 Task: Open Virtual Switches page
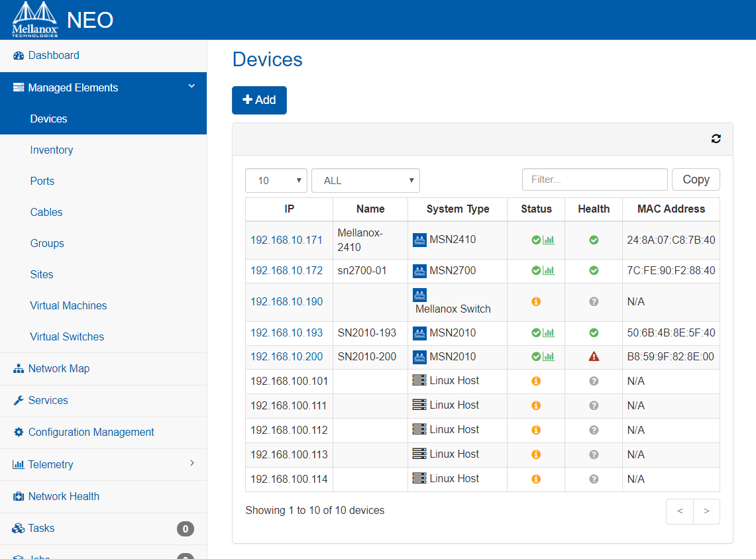tap(67, 337)
